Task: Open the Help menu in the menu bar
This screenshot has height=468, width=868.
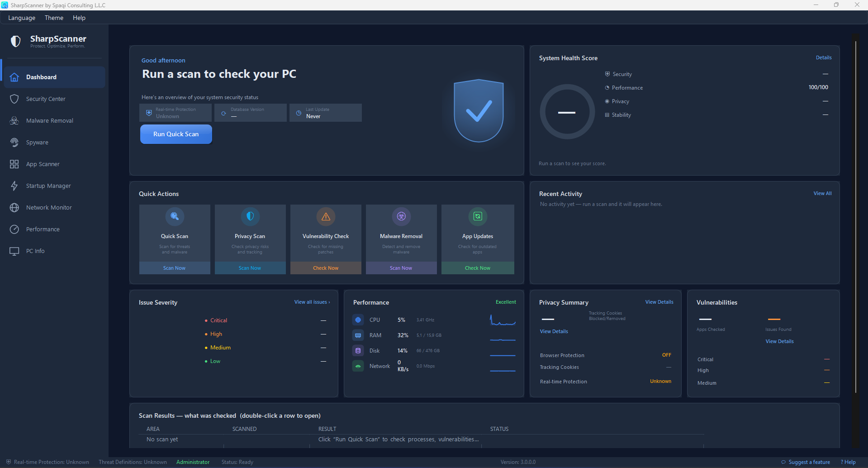Action: coord(79,18)
